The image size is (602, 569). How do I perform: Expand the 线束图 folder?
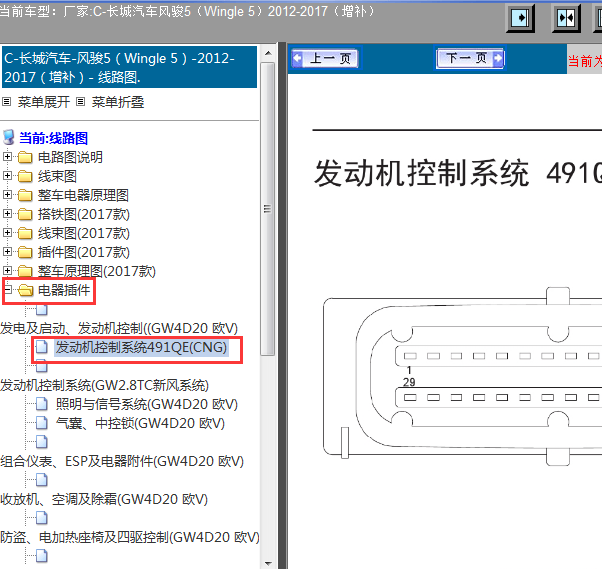[7, 175]
